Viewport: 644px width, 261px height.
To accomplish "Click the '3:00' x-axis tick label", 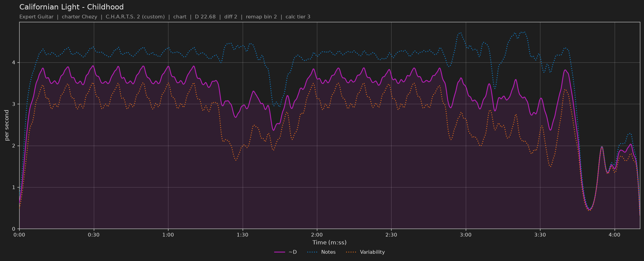I will point(466,235).
